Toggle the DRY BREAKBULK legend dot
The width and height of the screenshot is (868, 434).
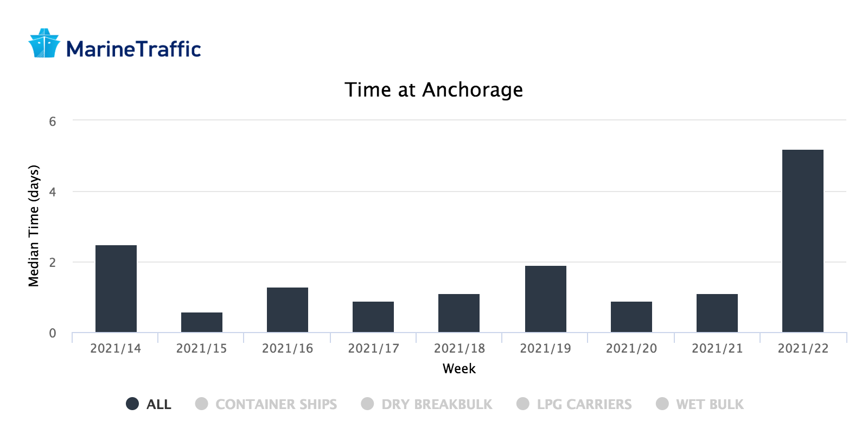coord(367,404)
